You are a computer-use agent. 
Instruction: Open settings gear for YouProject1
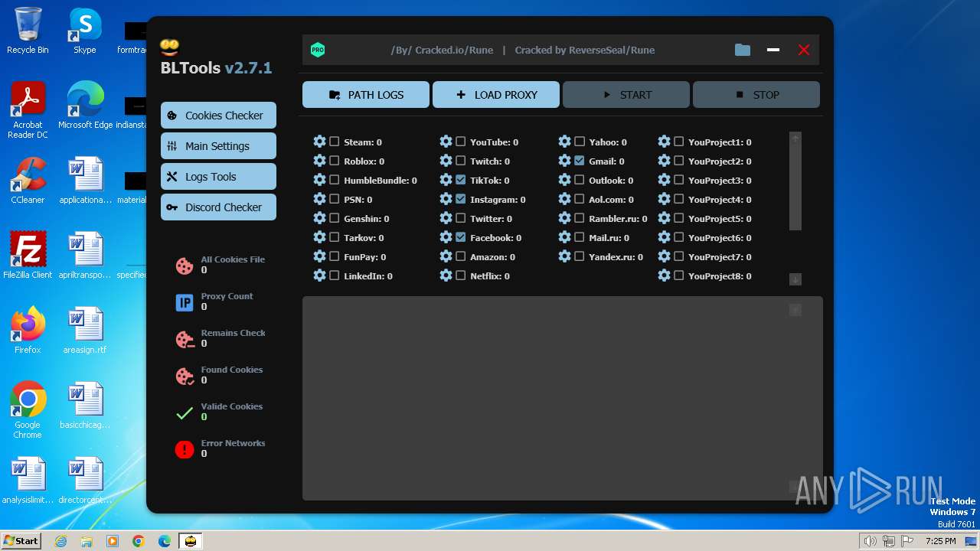(665, 142)
